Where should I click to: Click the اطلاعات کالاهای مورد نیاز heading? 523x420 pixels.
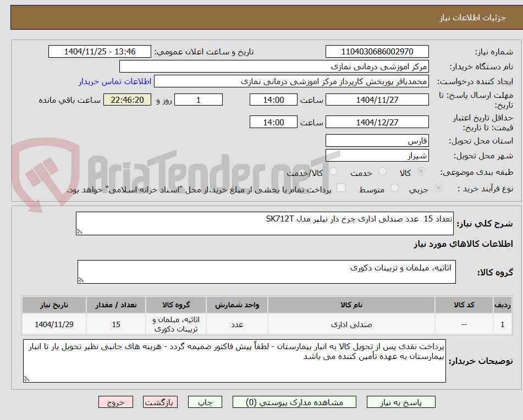pyautogui.click(x=463, y=244)
